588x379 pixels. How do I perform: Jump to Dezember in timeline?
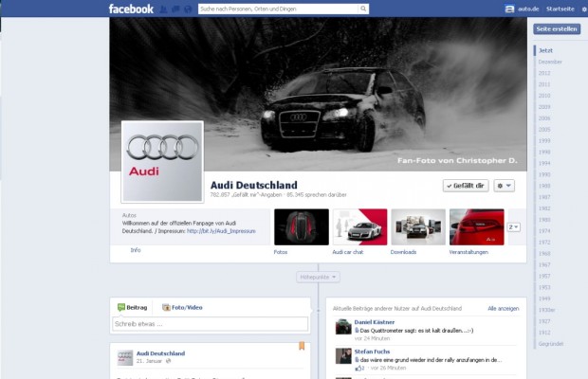550,62
